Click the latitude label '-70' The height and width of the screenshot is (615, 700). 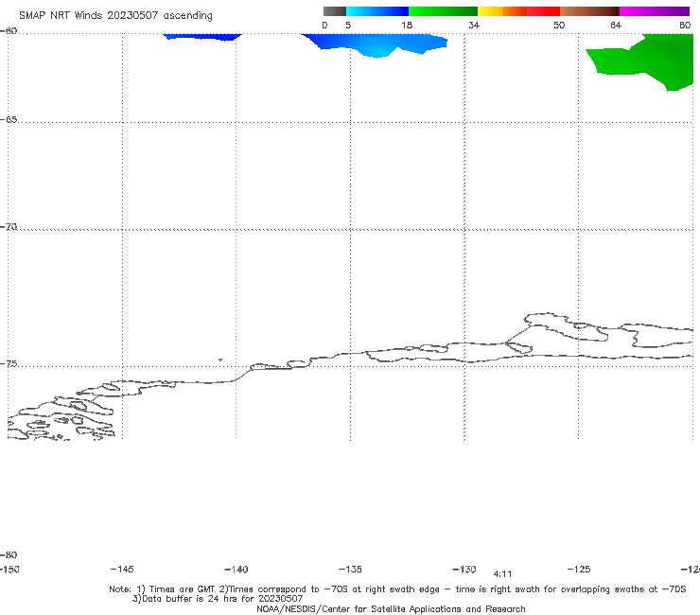[x=9, y=227]
